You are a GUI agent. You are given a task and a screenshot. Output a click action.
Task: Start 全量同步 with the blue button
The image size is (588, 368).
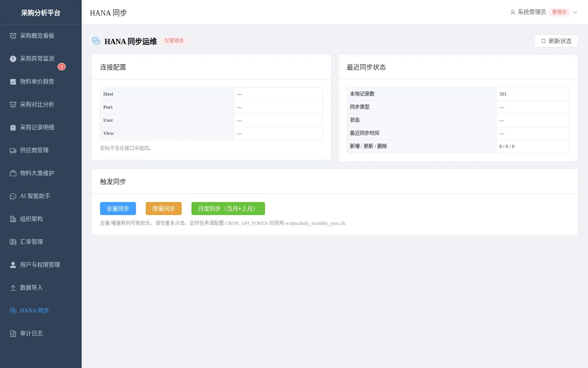click(x=118, y=209)
